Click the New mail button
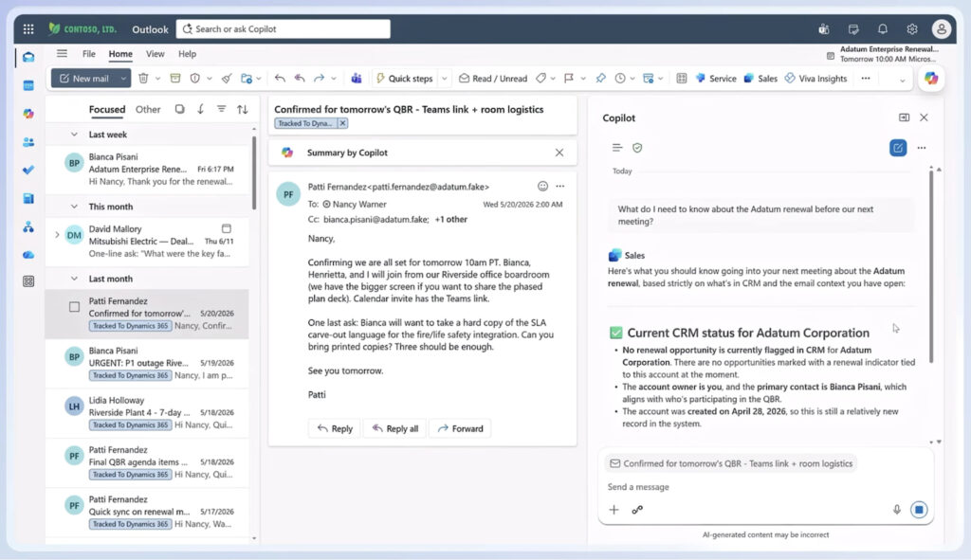971x560 pixels. coord(84,79)
